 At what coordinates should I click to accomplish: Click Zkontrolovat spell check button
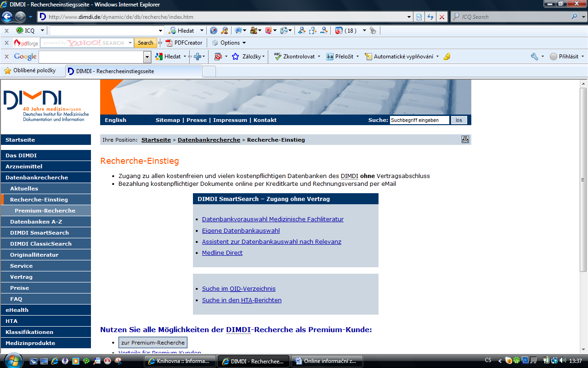(296, 57)
